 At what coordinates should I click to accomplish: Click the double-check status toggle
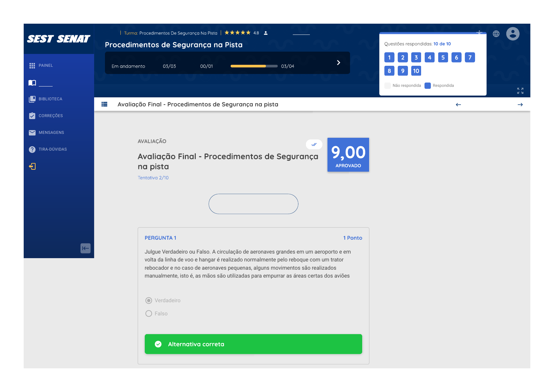(x=314, y=144)
